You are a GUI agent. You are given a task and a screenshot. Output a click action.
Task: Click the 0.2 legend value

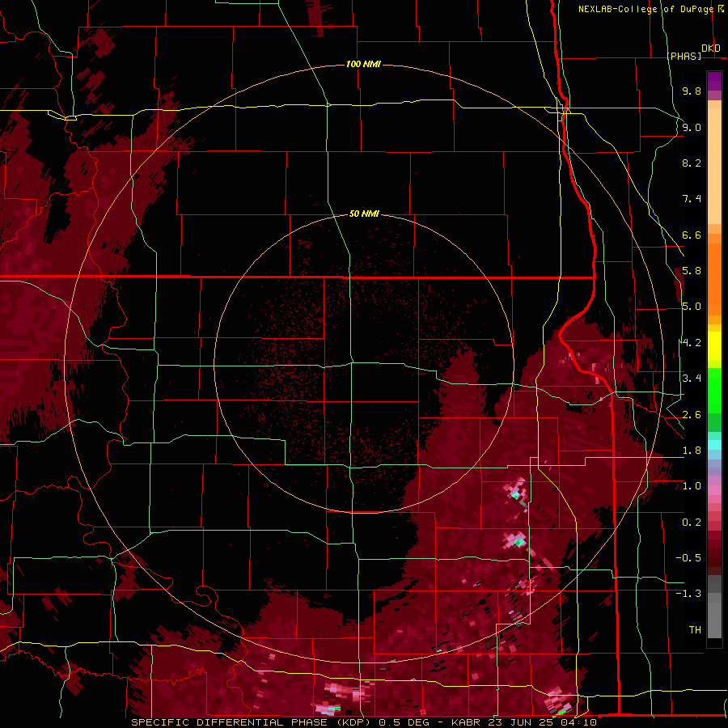tap(692, 523)
